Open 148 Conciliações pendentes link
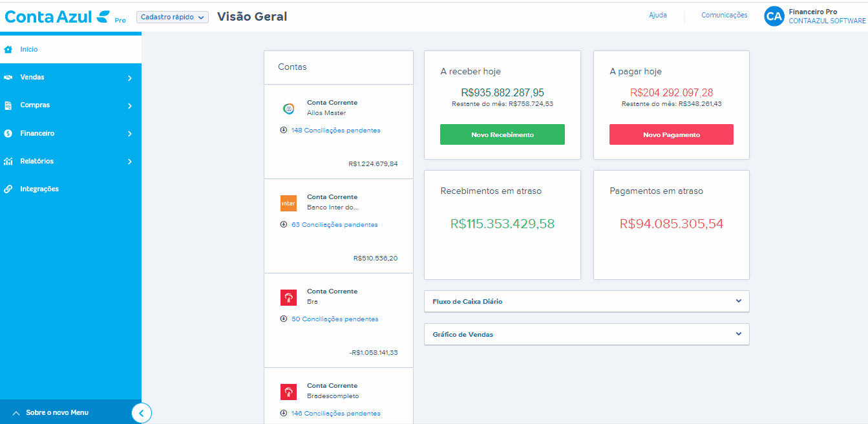Screen dimensions: 868x424 tap(335, 130)
